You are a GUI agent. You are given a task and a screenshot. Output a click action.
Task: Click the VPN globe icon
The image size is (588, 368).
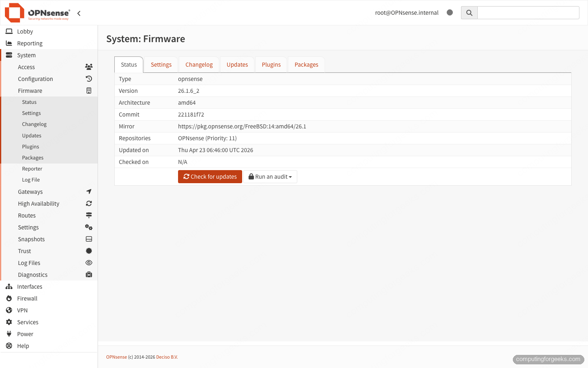tap(9, 310)
